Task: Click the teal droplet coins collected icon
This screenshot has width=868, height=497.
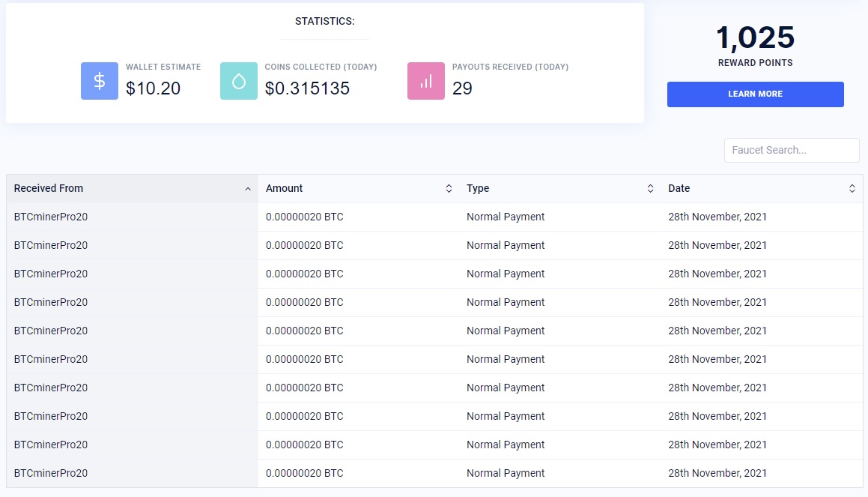Action: tap(239, 81)
